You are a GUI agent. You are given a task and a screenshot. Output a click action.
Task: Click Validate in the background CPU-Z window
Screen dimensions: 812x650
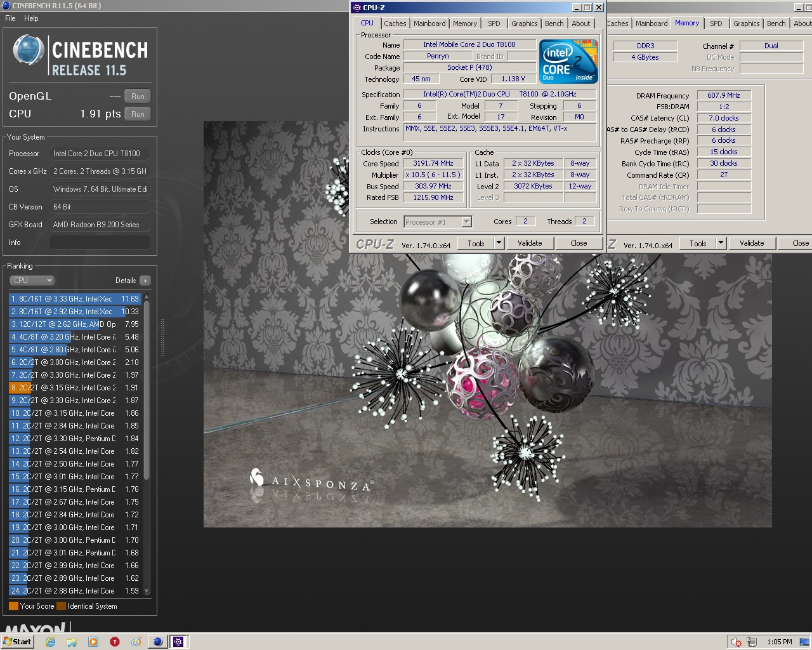[752, 243]
